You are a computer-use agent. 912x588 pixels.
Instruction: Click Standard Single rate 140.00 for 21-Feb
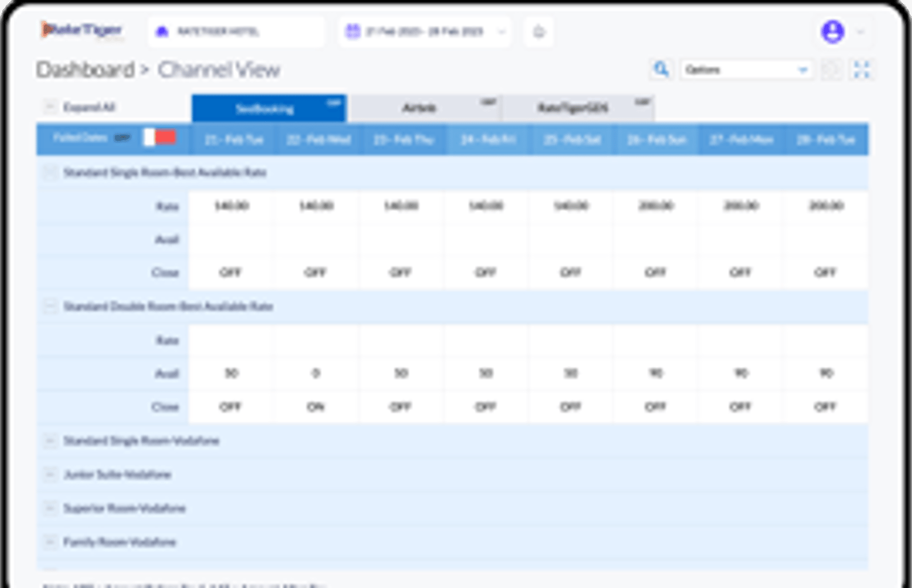click(x=231, y=206)
